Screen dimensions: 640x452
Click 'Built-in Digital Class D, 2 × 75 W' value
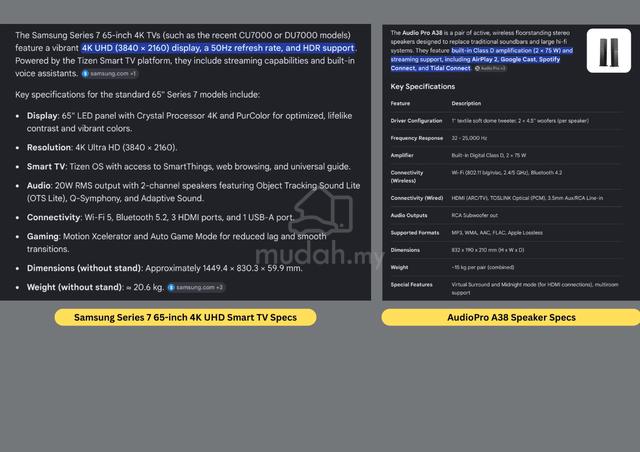(489, 155)
